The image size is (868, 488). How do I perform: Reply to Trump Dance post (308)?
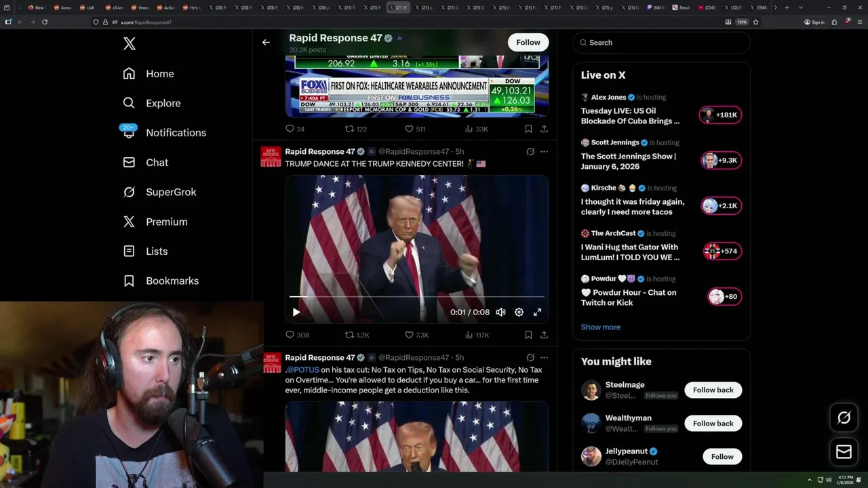[297, 335]
